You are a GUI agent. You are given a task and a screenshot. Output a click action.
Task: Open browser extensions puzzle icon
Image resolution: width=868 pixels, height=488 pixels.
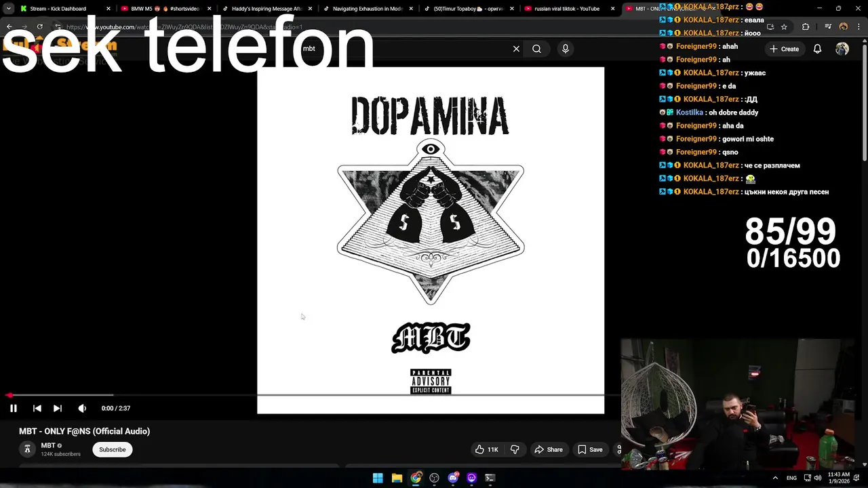(x=806, y=27)
